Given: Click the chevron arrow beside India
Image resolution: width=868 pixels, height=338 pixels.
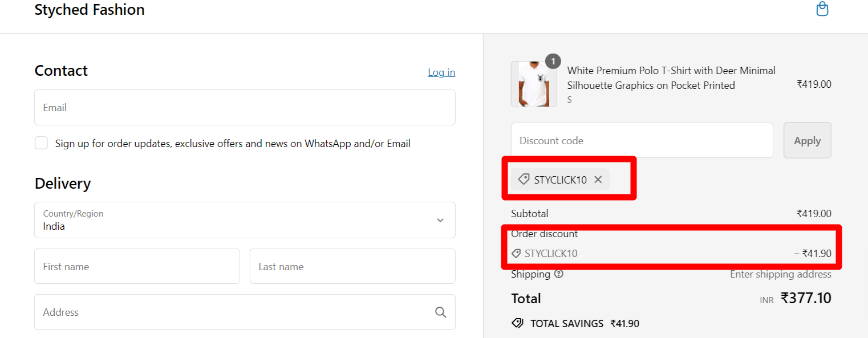Looking at the screenshot, I should pos(440,221).
